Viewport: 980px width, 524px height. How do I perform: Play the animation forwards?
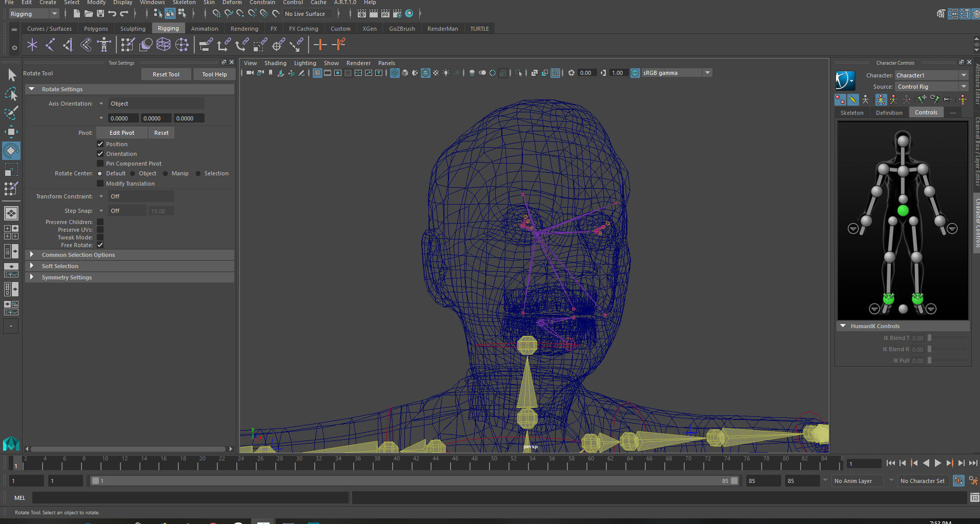point(937,463)
